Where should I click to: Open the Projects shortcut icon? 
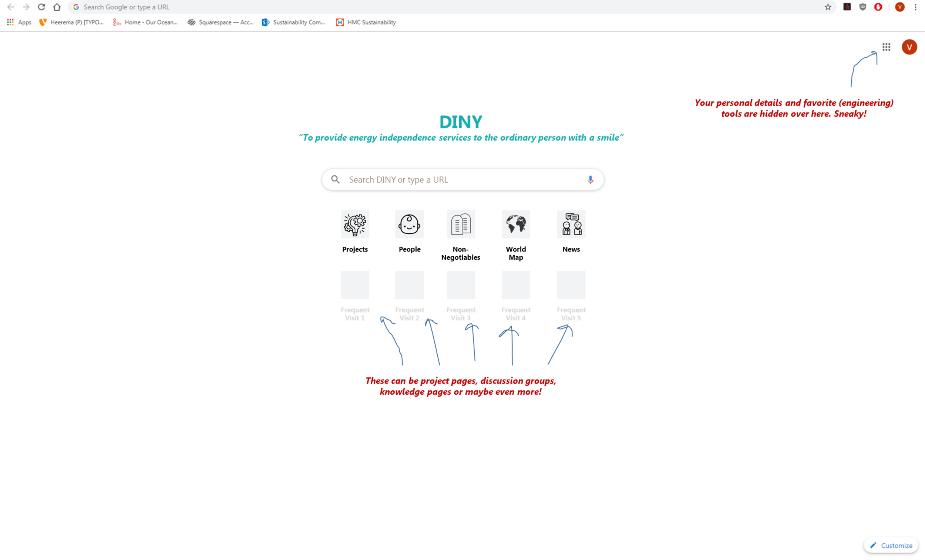point(355,224)
